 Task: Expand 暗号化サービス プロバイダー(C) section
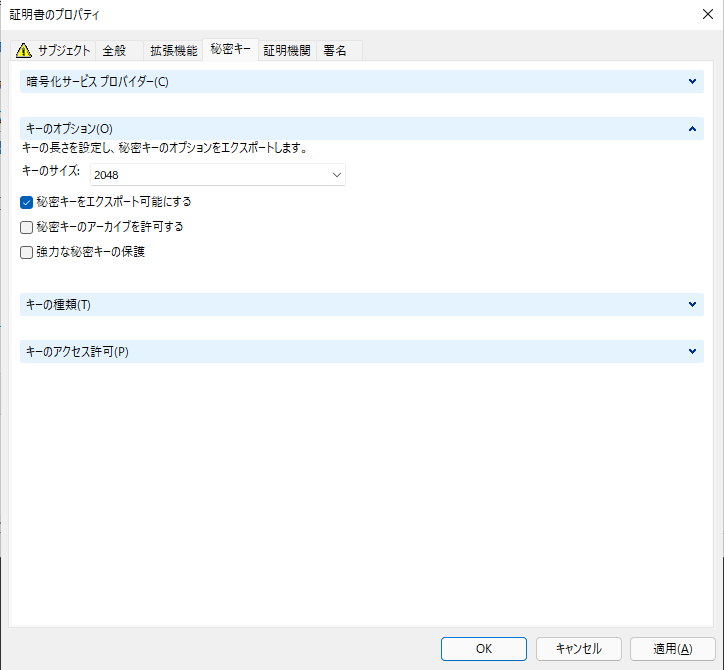[x=362, y=82]
